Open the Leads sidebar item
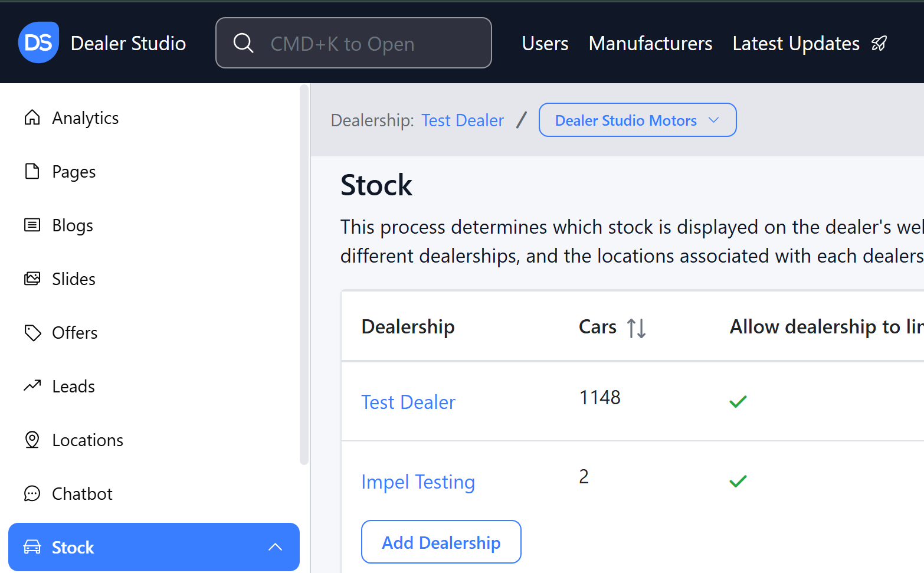 [73, 387]
